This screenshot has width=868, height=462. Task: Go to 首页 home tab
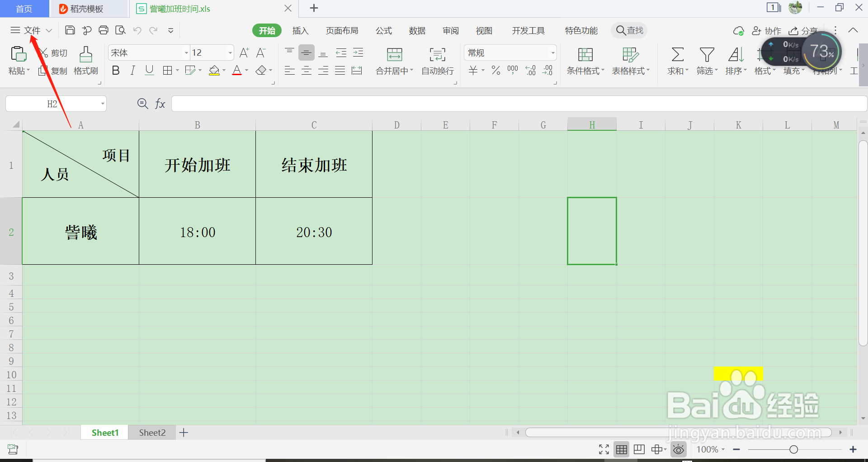click(x=24, y=9)
